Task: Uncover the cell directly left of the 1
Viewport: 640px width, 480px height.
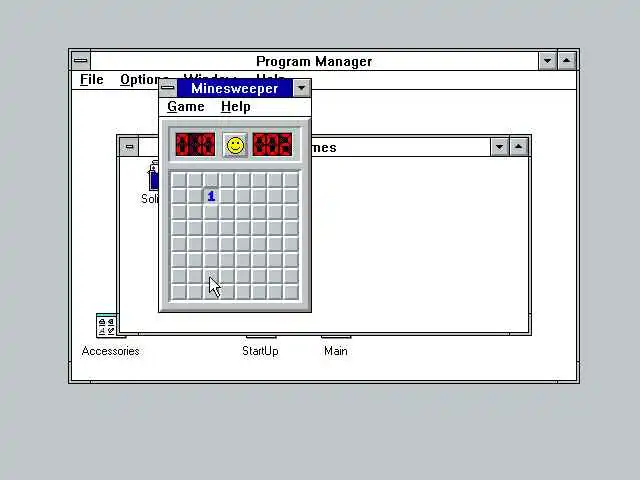Action: pyautogui.click(x=195, y=196)
